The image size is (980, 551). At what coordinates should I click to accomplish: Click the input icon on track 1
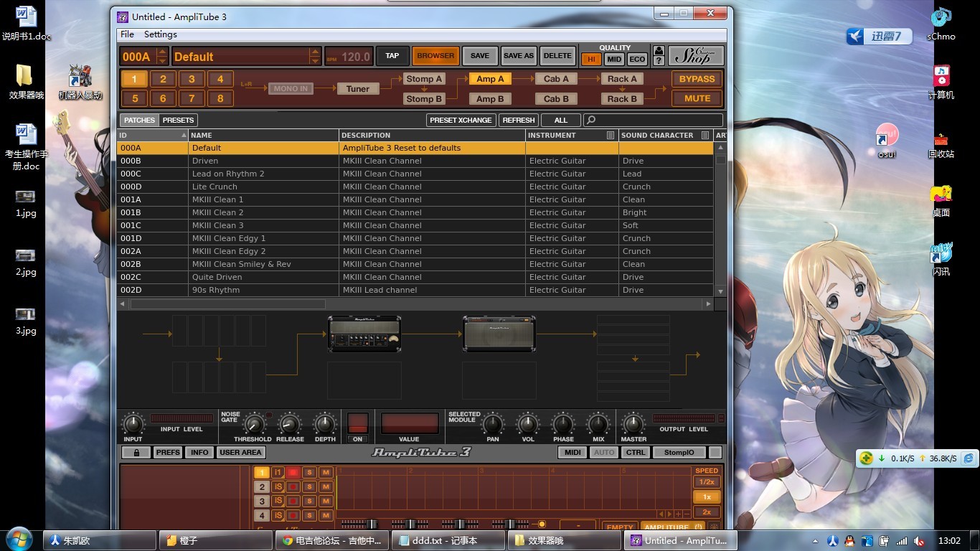[278, 472]
